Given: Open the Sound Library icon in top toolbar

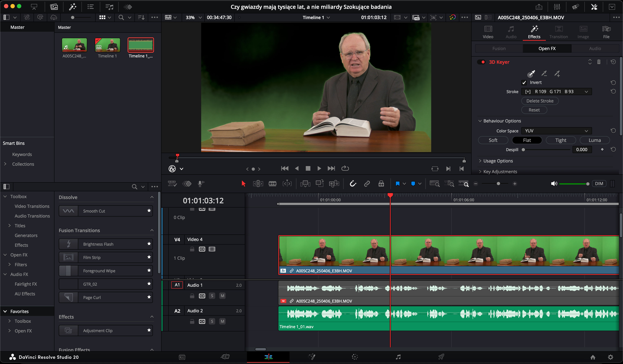Looking at the screenshot, I should [109, 7].
